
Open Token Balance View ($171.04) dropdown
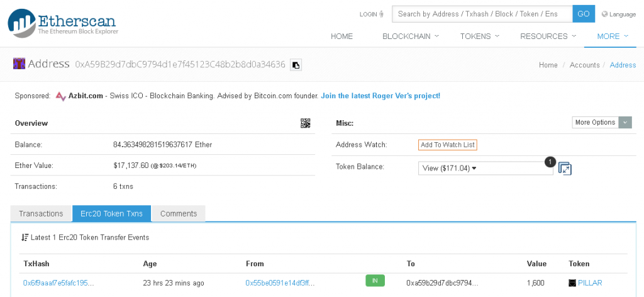486,169
